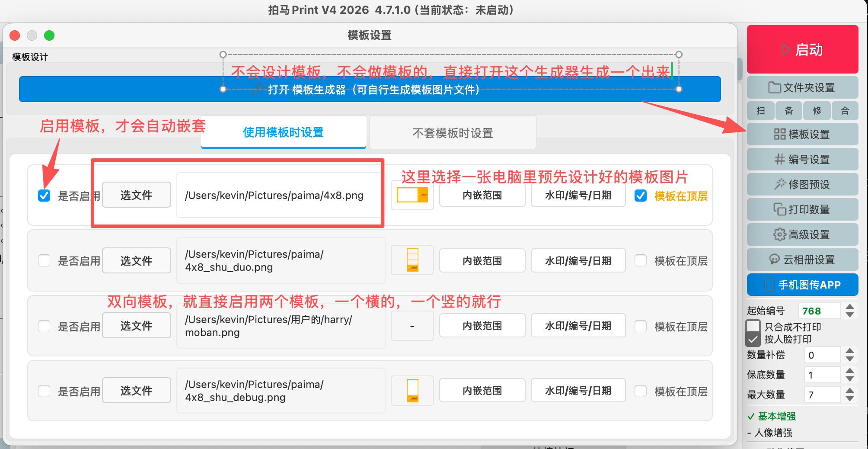Click the red 启动 start button
868x449 pixels.
[802, 49]
